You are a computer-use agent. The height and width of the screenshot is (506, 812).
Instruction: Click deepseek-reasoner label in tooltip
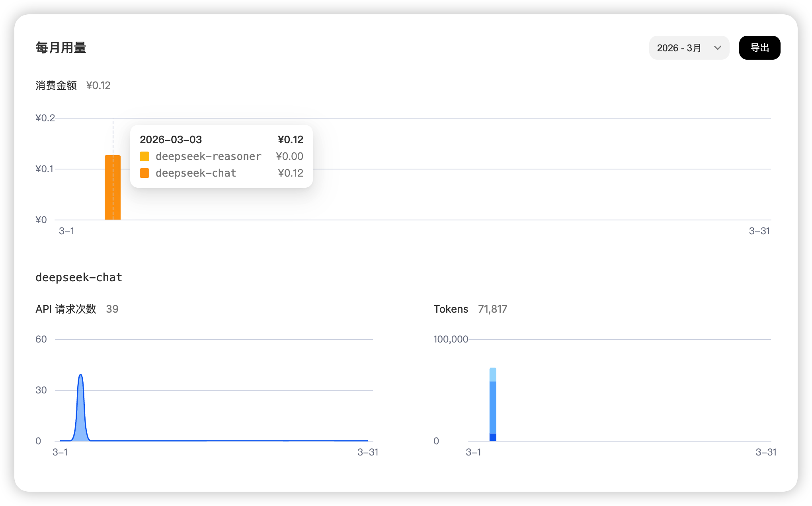click(208, 156)
